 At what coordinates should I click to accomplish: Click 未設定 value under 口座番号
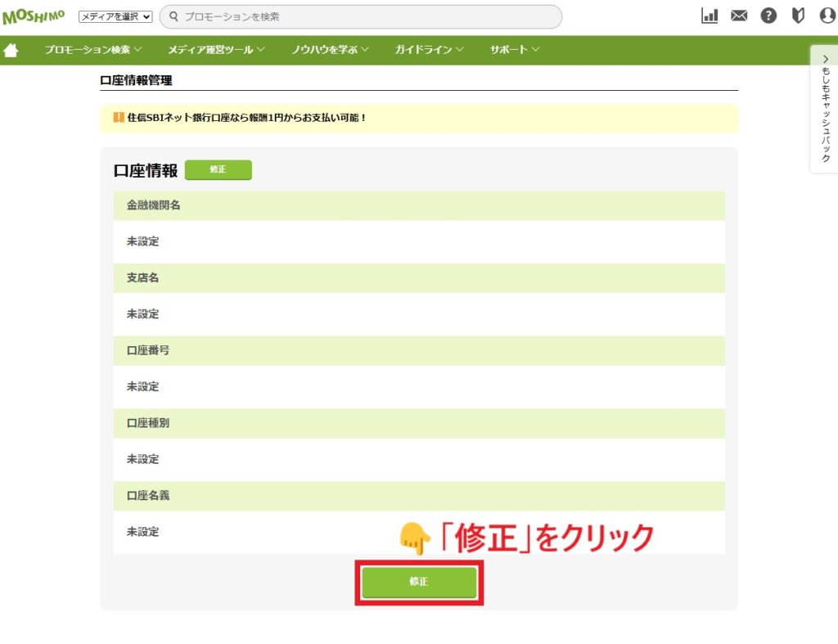coord(142,387)
